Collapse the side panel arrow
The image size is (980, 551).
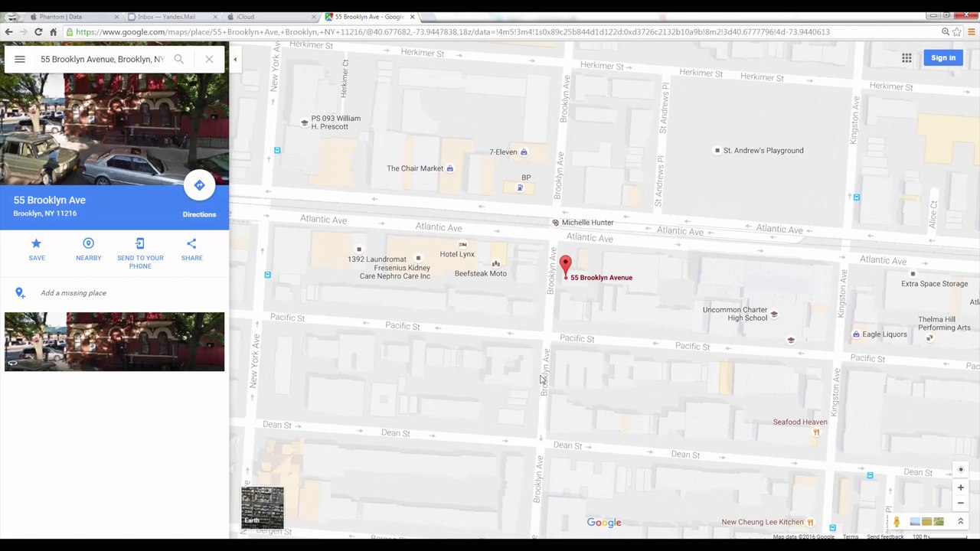[235, 59]
